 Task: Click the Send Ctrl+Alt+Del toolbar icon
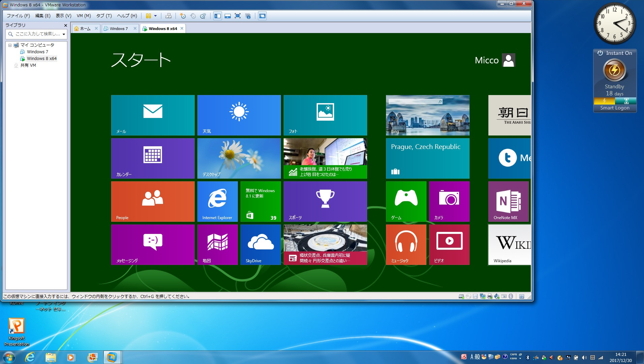(x=168, y=16)
